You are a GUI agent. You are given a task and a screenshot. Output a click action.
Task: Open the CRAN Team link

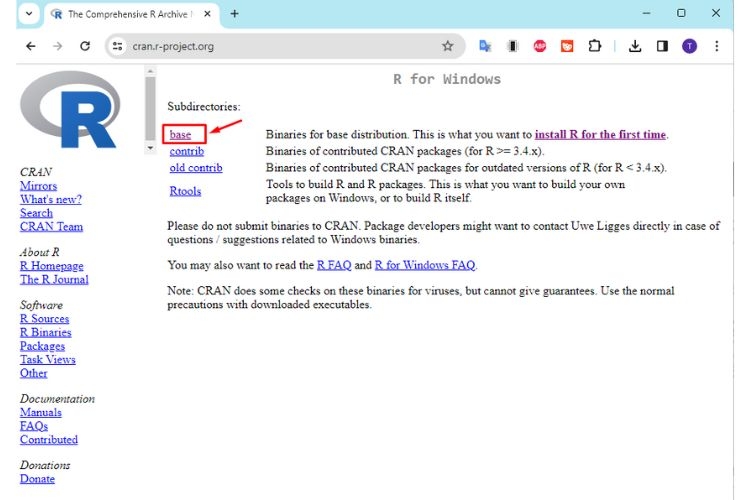[x=51, y=227]
